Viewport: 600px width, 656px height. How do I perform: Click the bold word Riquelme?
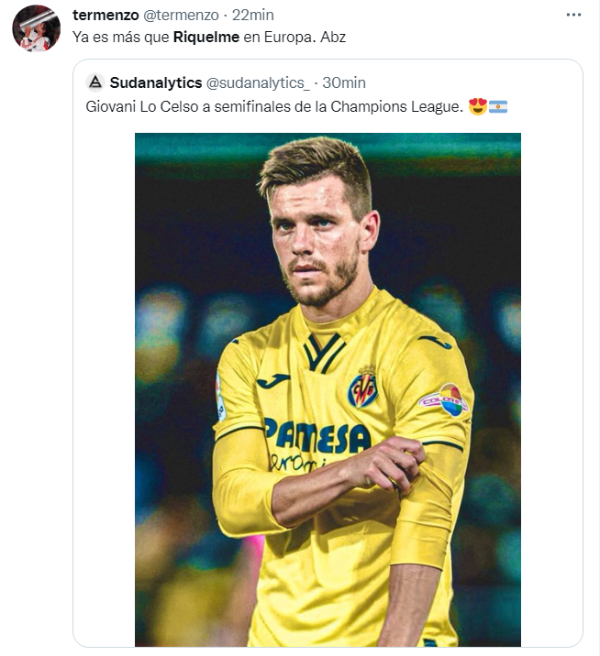210,37
